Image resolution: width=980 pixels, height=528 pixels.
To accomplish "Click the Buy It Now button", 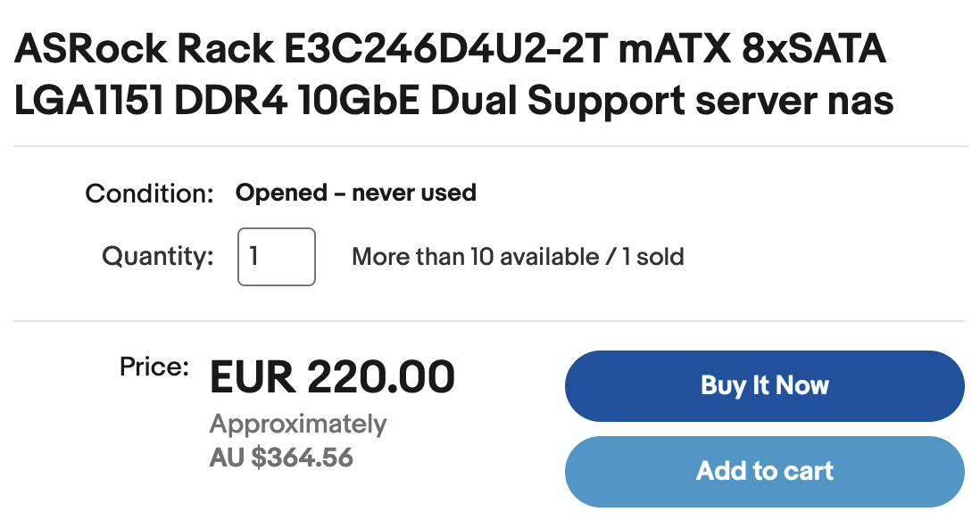I will click(x=764, y=385).
